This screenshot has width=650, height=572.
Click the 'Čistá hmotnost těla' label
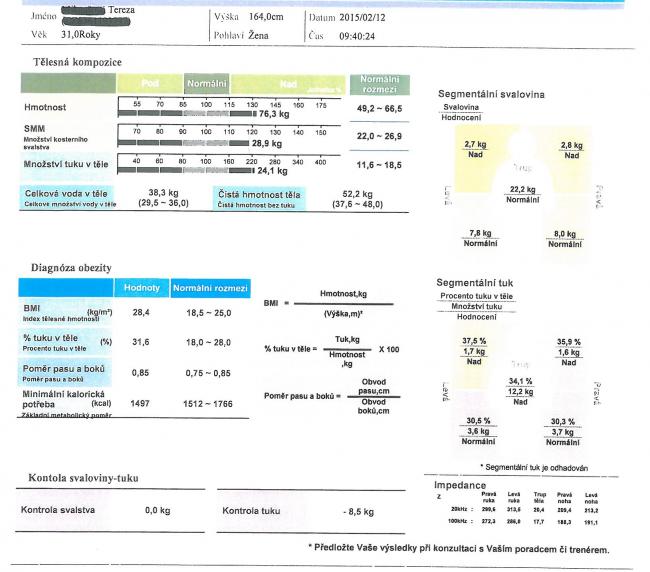[x=260, y=194]
